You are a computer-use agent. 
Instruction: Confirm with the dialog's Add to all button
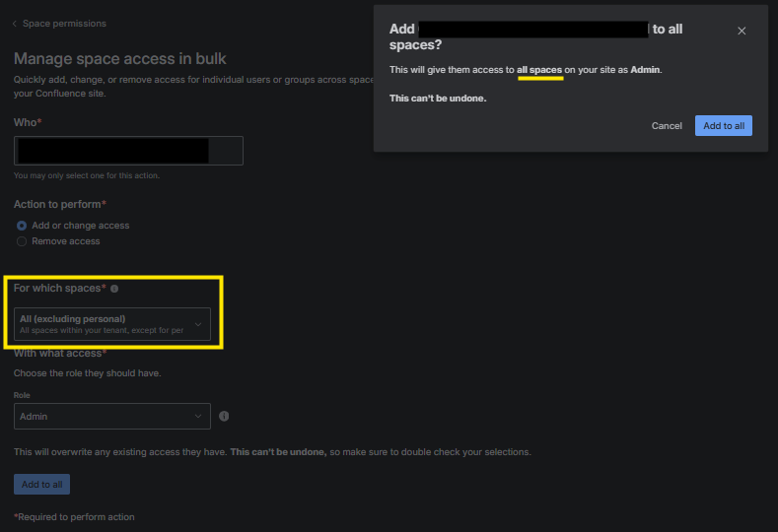pyautogui.click(x=724, y=126)
